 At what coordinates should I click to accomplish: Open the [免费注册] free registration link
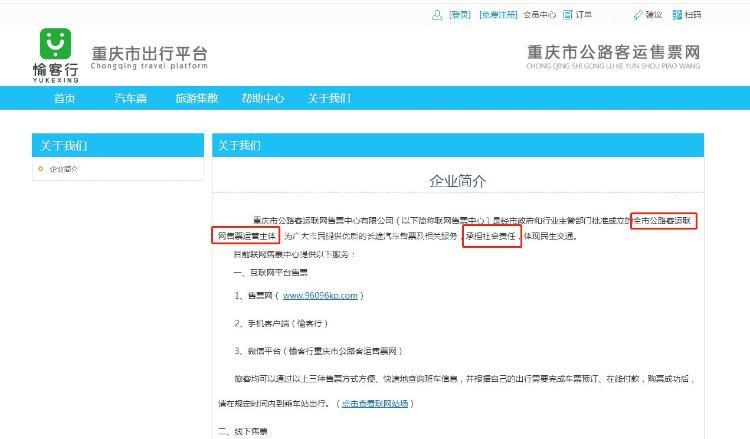[498, 15]
